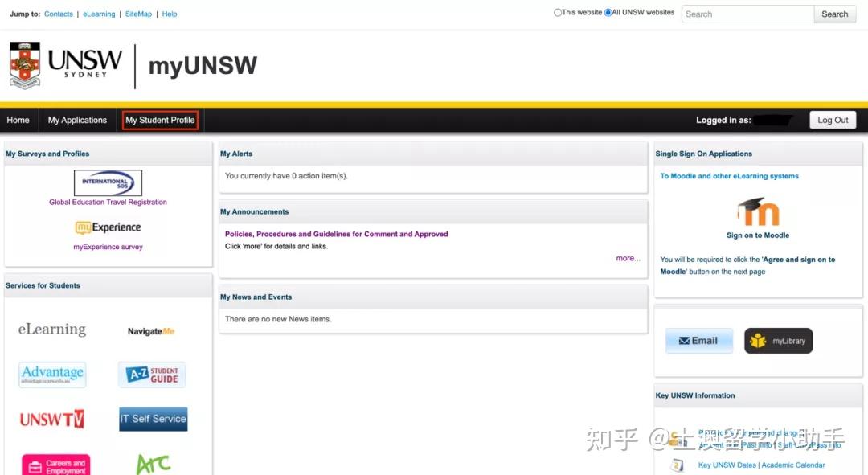Open the My Applications tab

[x=77, y=119]
